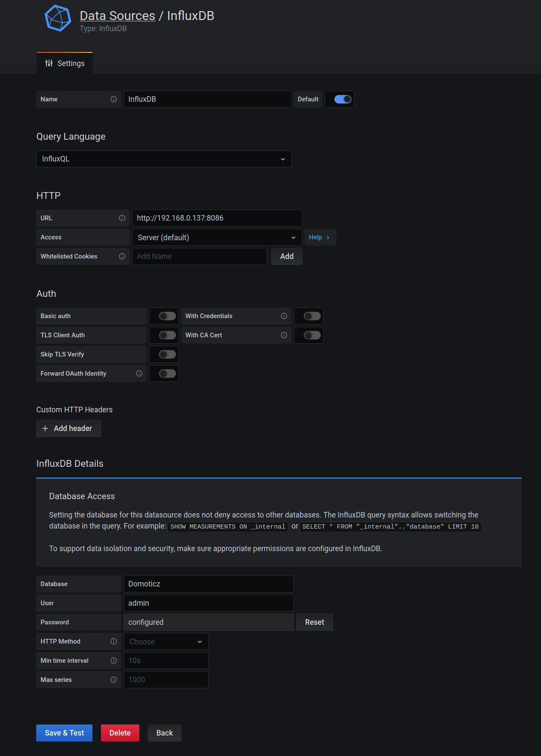Click the Min time interval info icon

(114, 661)
